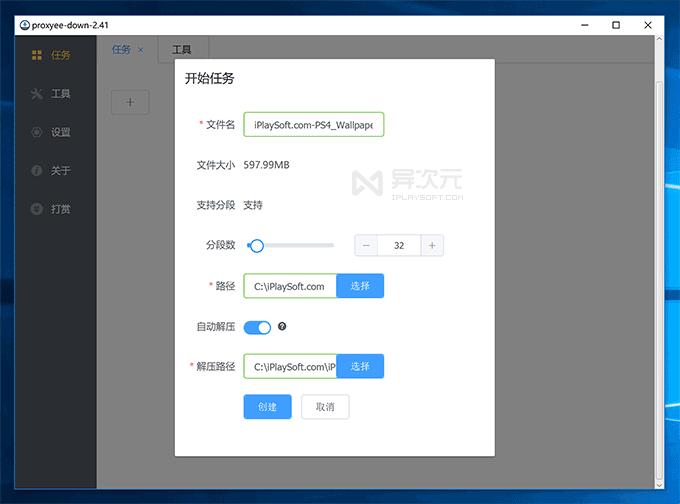Click the 创建 button
680x504 pixels.
tap(267, 407)
